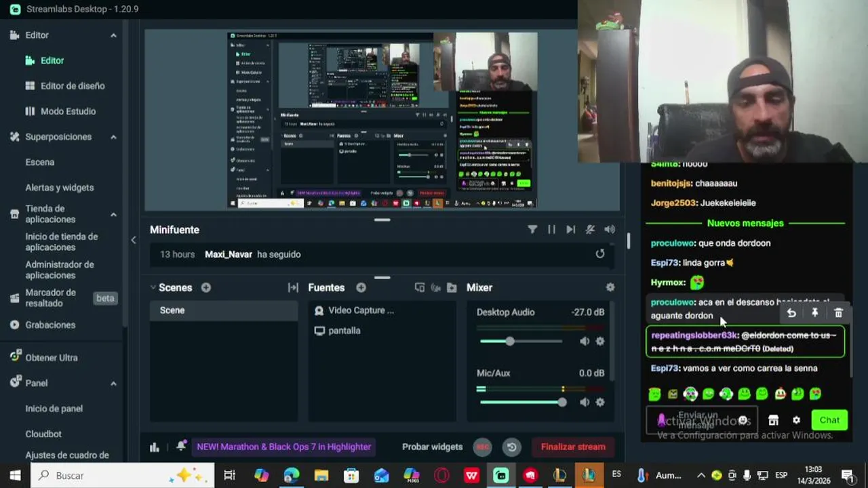Open the Mixer settings gear
The image size is (868, 488).
click(x=610, y=287)
